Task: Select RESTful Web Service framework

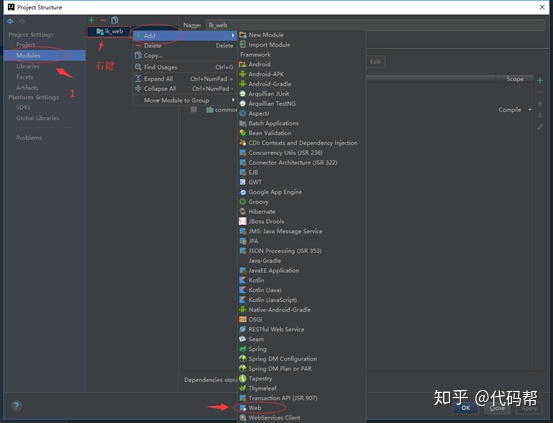Action: pos(302,330)
